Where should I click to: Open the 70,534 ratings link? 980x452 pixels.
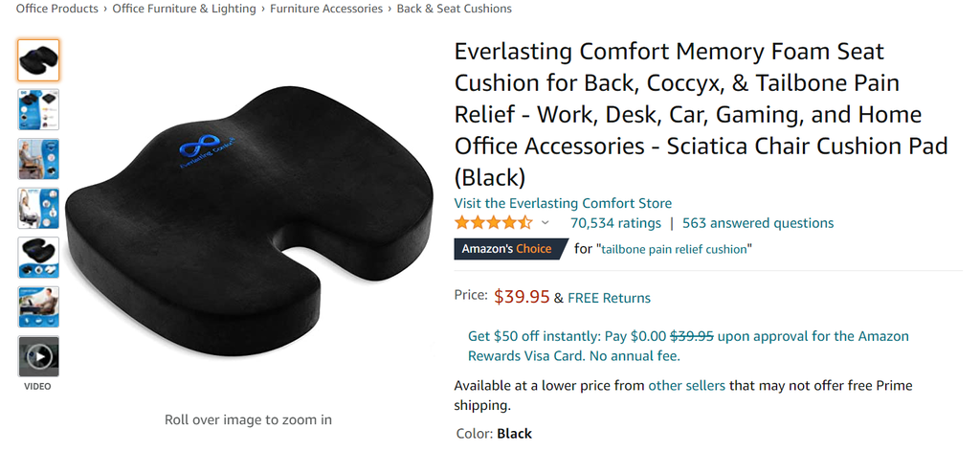[x=615, y=223]
